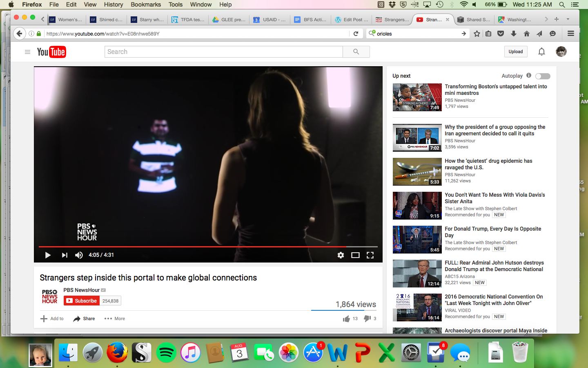
Task: Toggle the Autoplay switch
Action: pyautogui.click(x=543, y=76)
